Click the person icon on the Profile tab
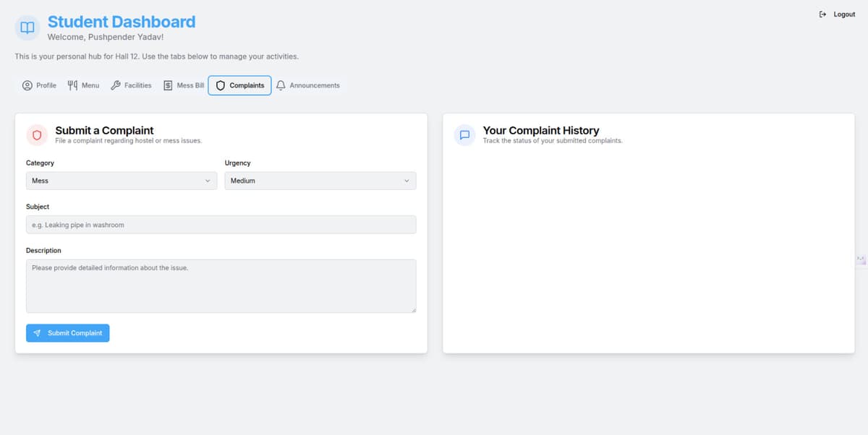The image size is (868, 435). point(27,85)
